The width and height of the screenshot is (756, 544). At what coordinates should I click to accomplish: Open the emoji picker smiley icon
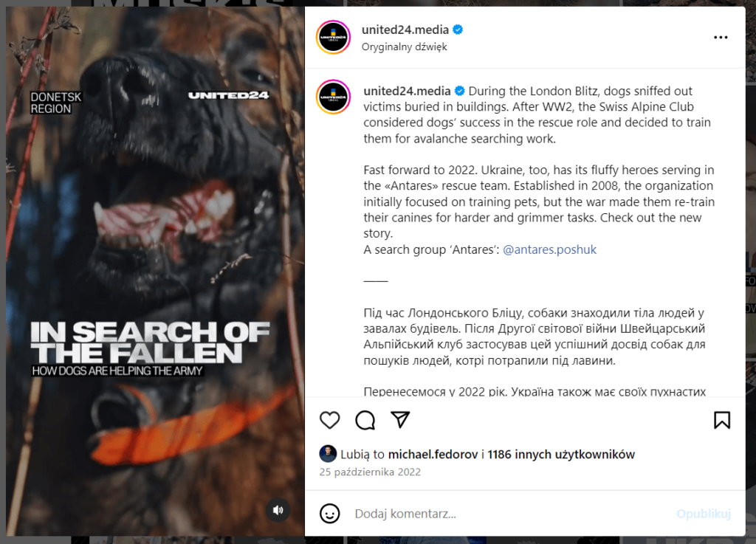tap(330, 514)
